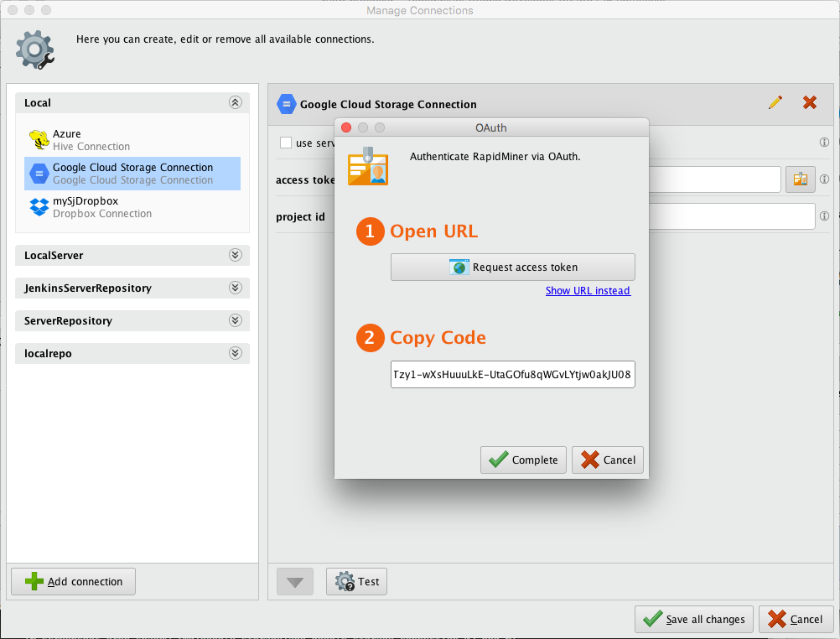Viewport: 840px width, 639px height.
Task: Click the 'project id' label
Action: click(x=300, y=216)
